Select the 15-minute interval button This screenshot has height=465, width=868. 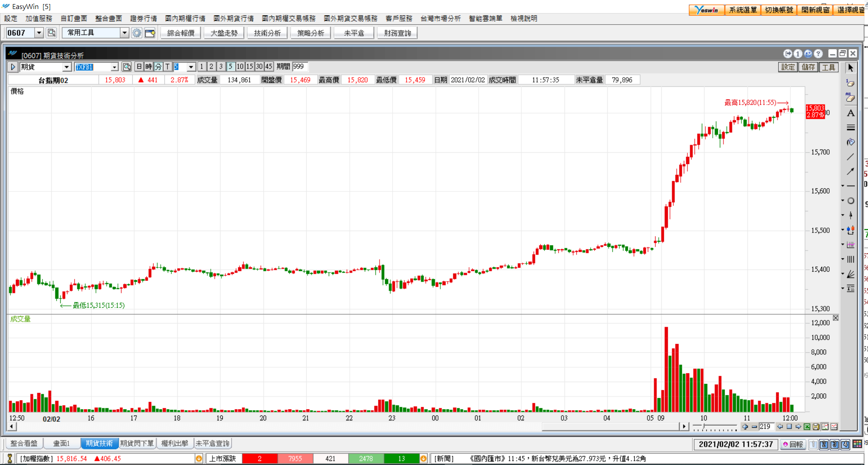coord(249,67)
